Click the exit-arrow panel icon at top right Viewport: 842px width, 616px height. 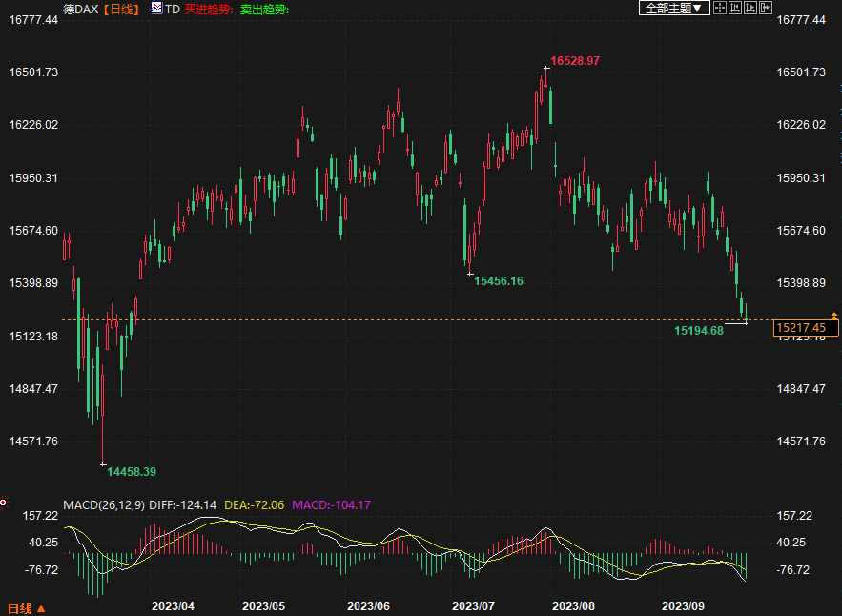click(x=765, y=8)
